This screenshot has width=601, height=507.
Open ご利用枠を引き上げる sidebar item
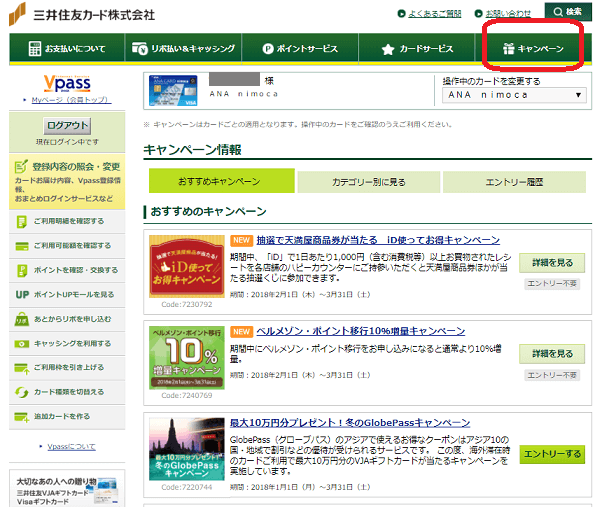click(67, 368)
